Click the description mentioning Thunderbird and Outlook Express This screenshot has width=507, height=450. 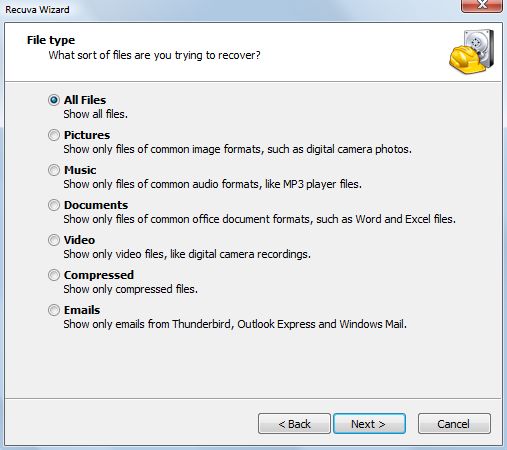[x=235, y=324]
